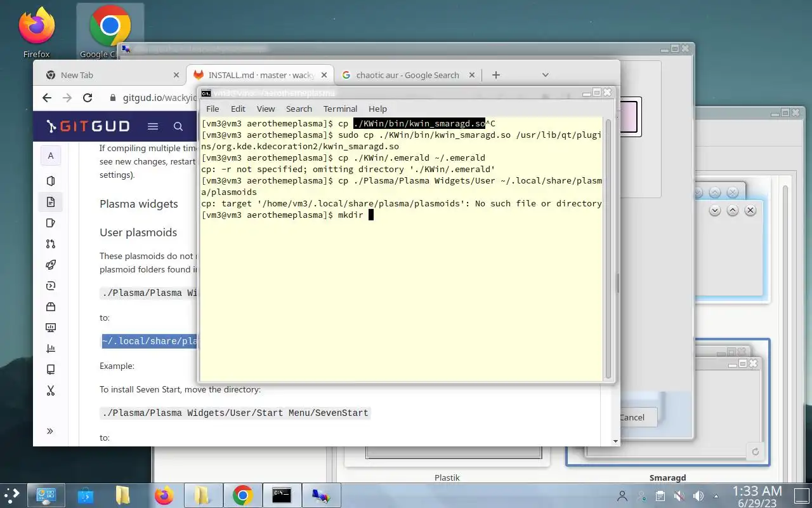Open a new Chrome tab with plus button
The height and width of the screenshot is (508, 812).
pyautogui.click(x=496, y=75)
